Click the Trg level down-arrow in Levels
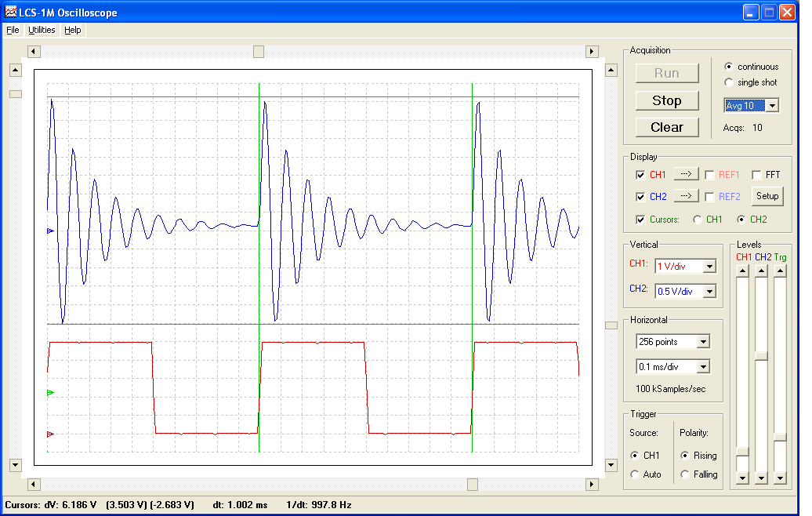This screenshot has width=812, height=516. (x=779, y=477)
